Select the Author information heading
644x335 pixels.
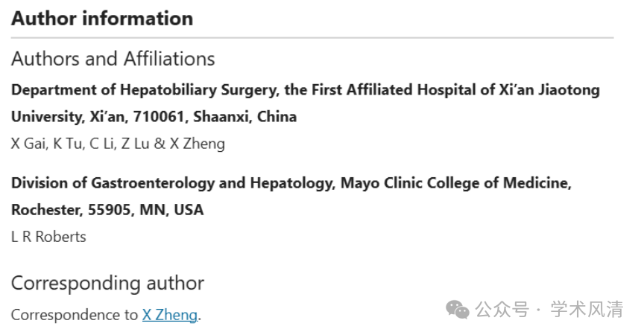tap(102, 19)
